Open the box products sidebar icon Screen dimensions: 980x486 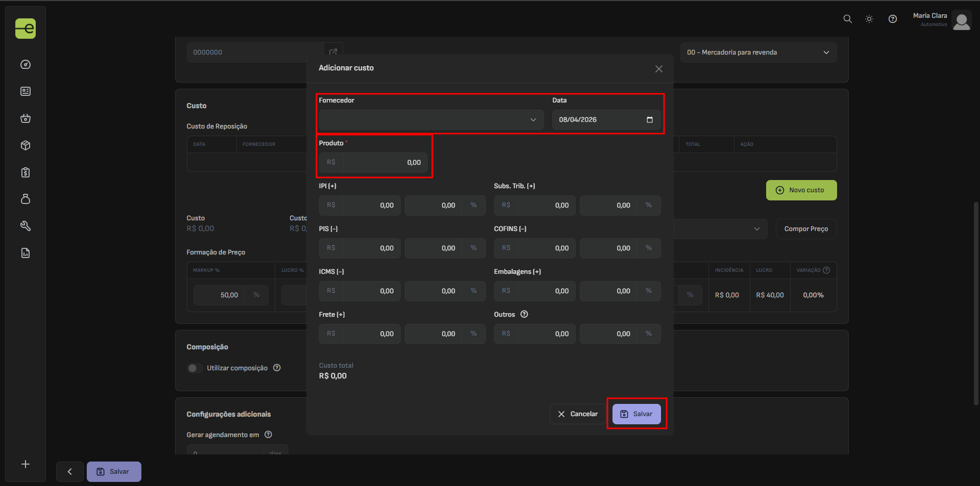(x=26, y=146)
